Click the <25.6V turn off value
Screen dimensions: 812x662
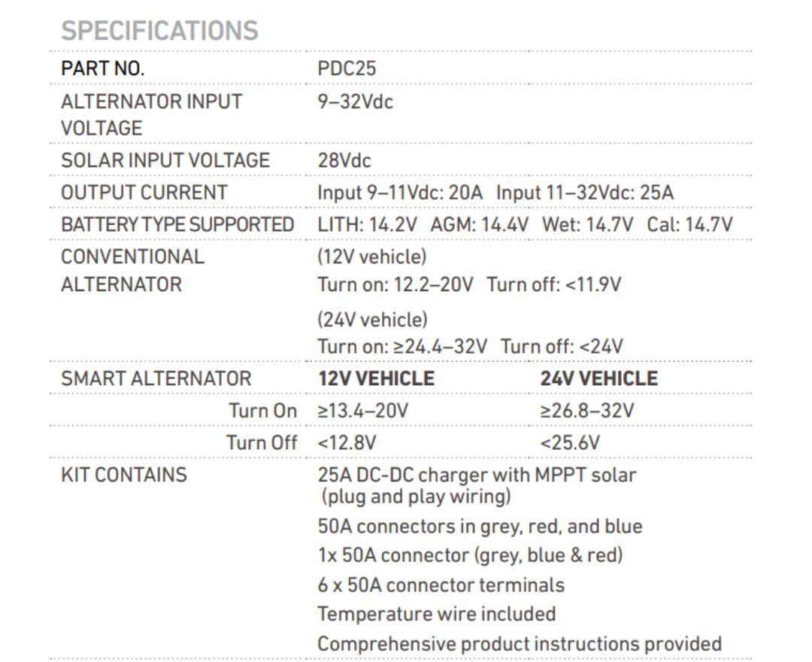(x=570, y=442)
